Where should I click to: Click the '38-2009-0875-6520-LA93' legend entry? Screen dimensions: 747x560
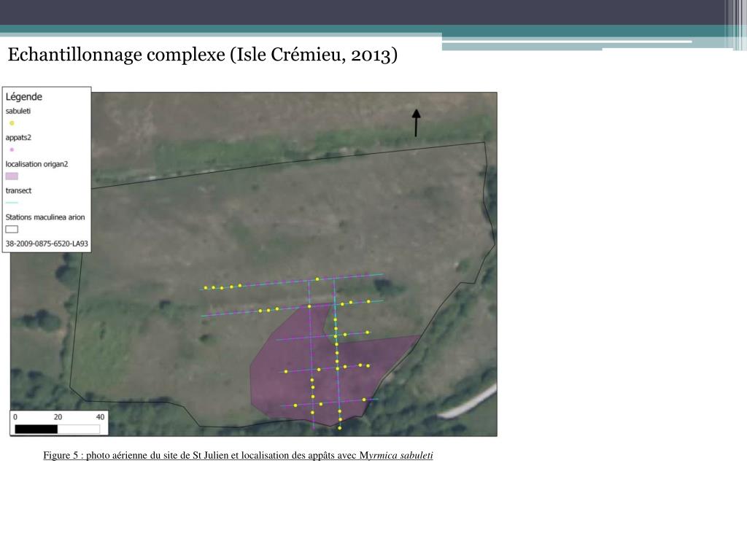(47, 244)
